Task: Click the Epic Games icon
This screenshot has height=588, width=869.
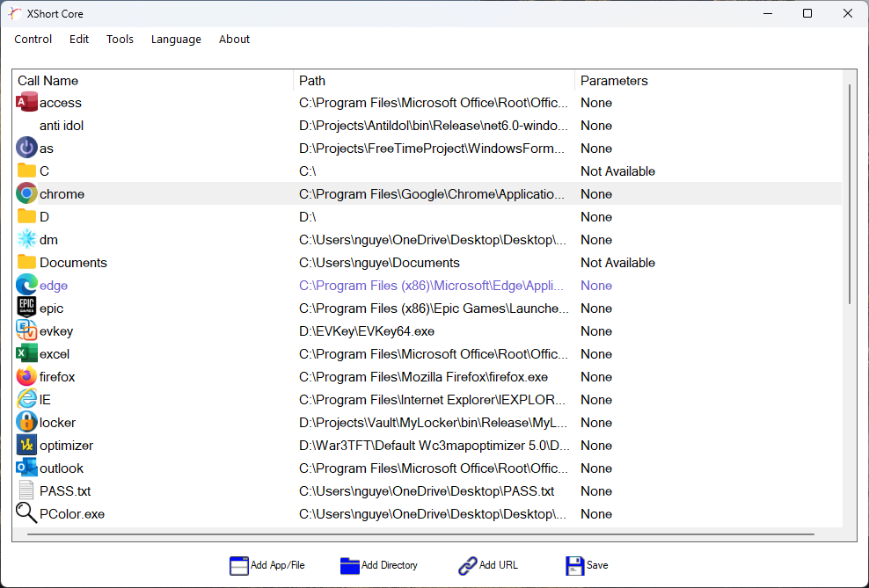Action: coord(26,308)
